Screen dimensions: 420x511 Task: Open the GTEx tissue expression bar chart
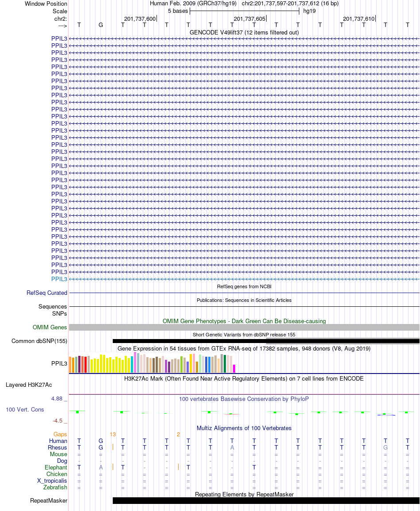(152, 362)
